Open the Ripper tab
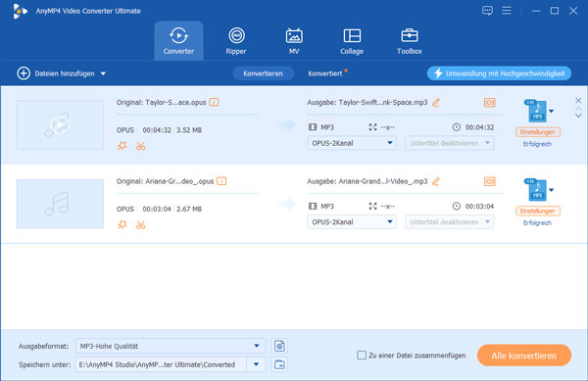Screen dimensions: 588x381 point(236,41)
